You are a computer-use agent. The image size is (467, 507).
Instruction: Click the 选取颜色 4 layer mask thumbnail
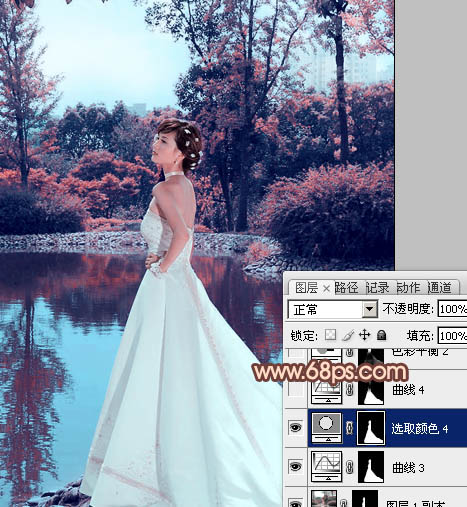click(371, 428)
